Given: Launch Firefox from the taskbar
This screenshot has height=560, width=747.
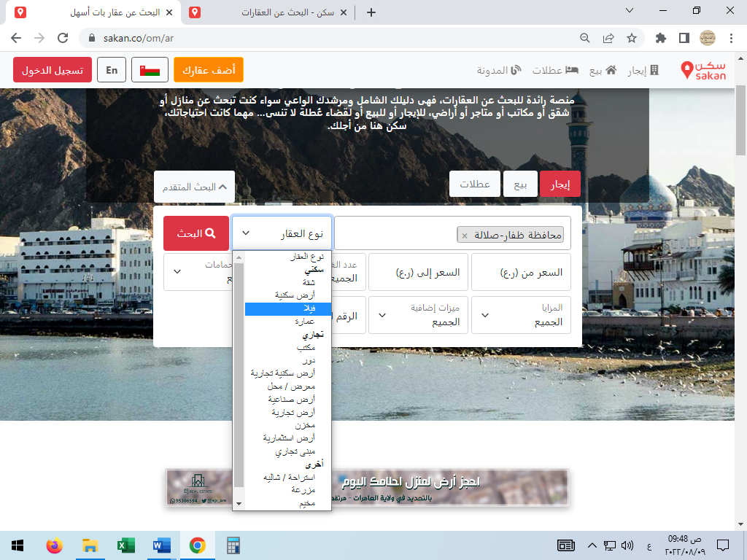Looking at the screenshot, I should point(54,545).
